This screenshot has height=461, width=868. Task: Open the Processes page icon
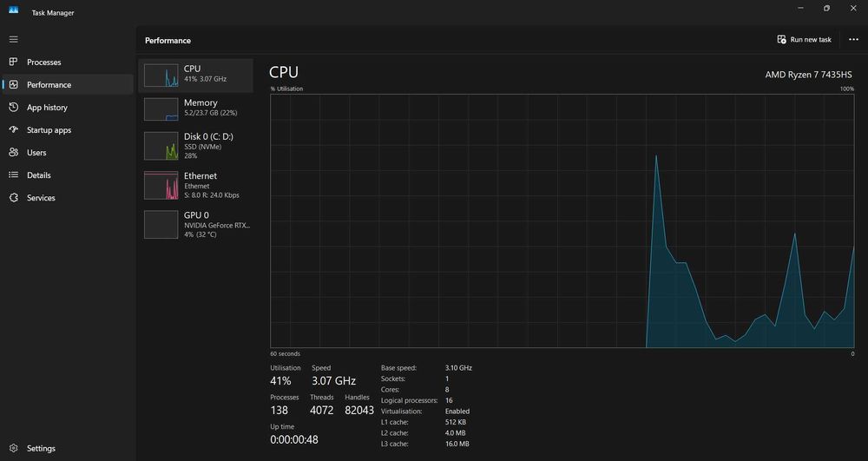click(13, 62)
